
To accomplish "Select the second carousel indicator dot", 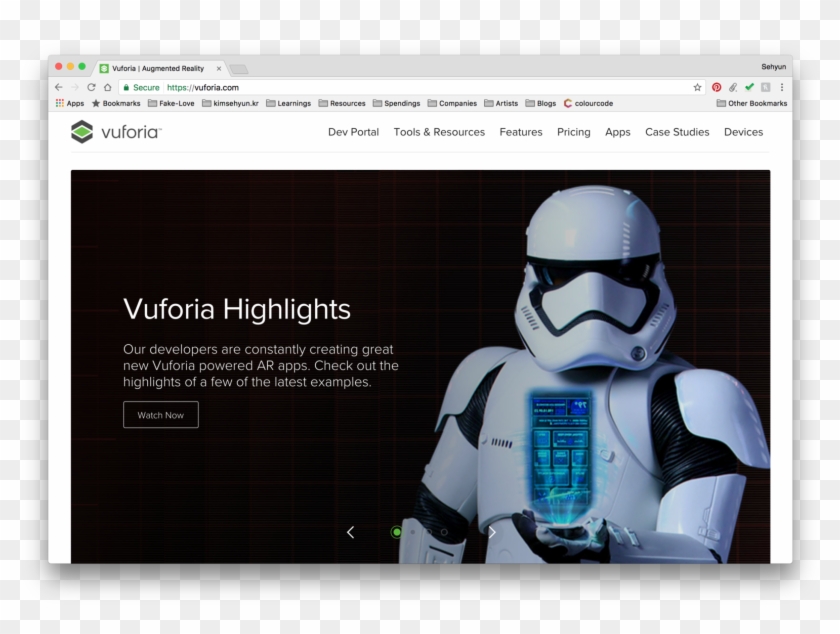I will [412, 534].
